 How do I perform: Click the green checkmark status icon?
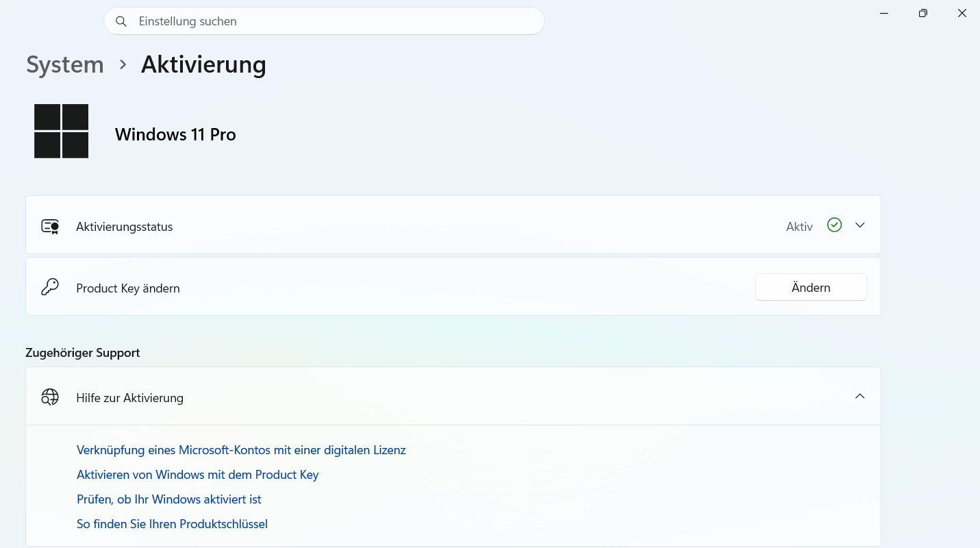click(x=834, y=225)
